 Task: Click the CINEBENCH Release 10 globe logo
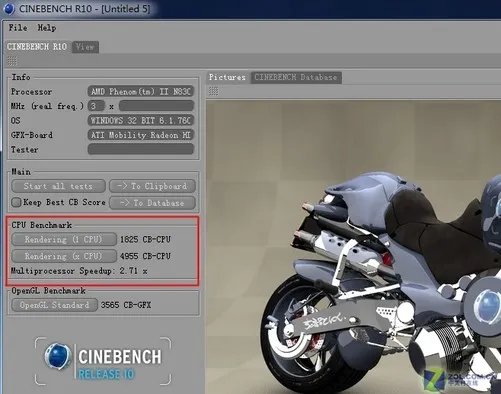pos(58,356)
